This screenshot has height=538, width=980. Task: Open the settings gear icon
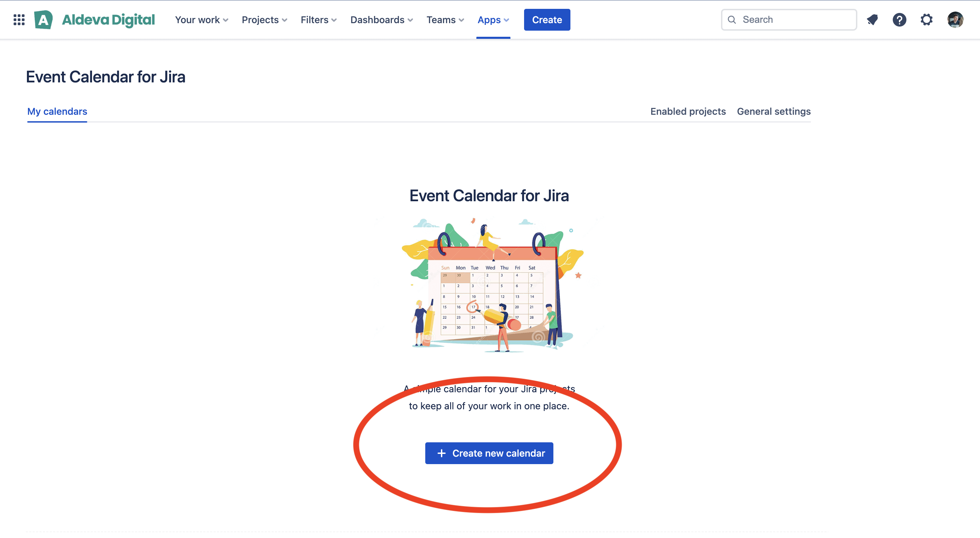[x=927, y=20]
